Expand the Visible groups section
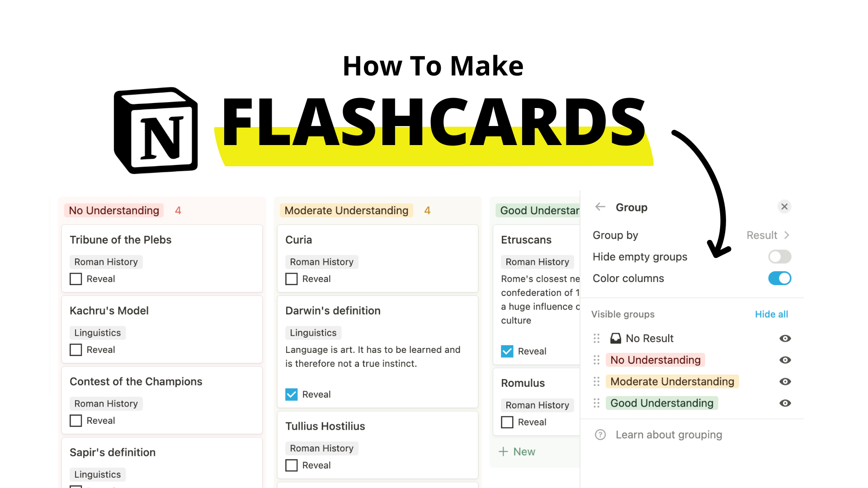The width and height of the screenshot is (868, 488). coord(623,314)
